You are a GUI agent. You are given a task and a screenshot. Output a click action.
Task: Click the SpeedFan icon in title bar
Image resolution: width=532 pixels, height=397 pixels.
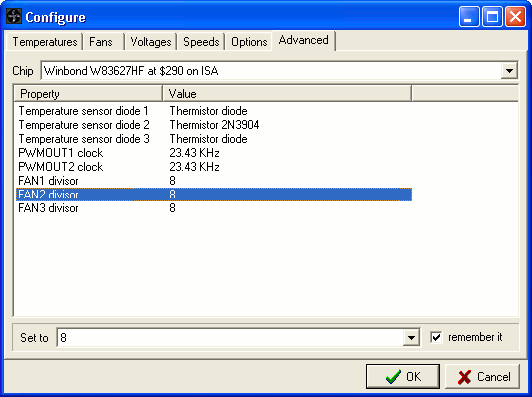(14, 16)
